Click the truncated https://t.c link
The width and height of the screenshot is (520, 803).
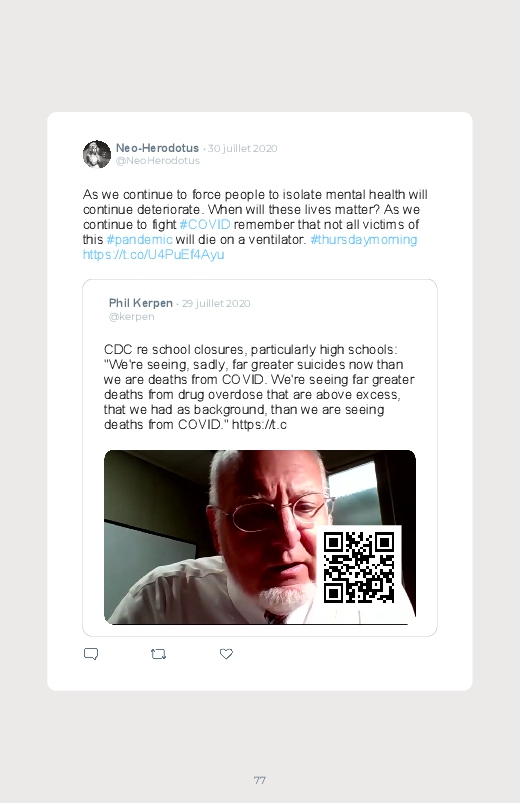tap(259, 425)
